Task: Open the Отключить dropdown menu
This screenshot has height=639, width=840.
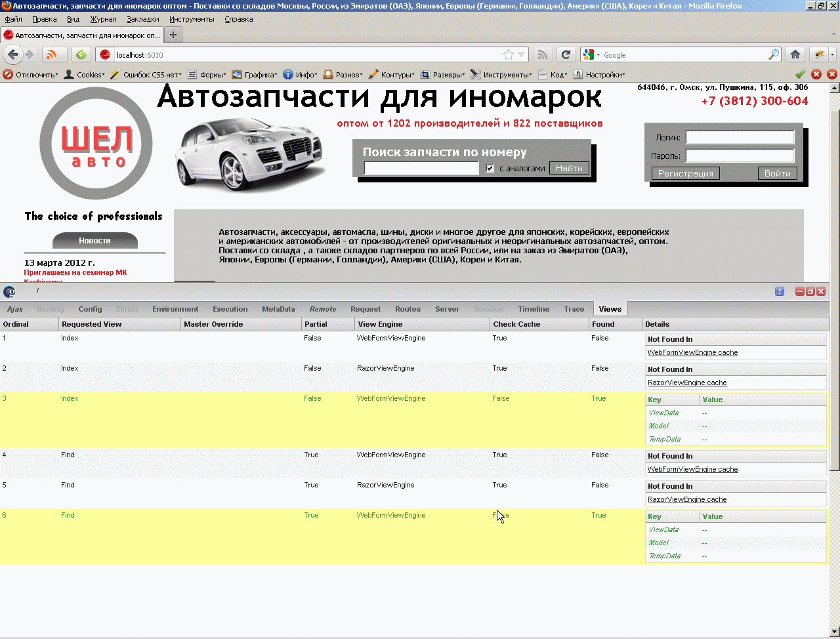Action: 31,75
